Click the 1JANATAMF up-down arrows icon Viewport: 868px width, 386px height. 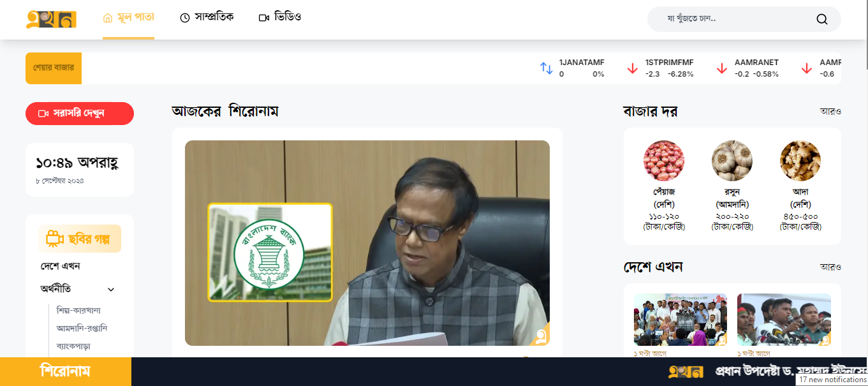(x=547, y=68)
